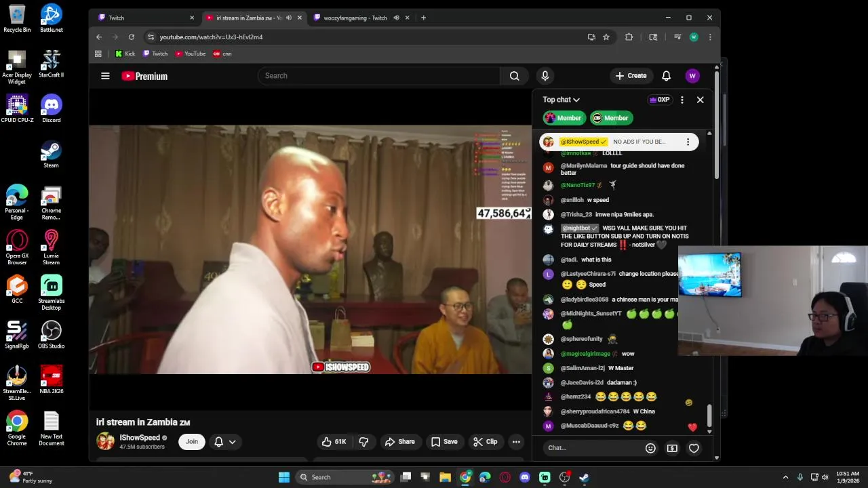Viewport: 868px width, 488px height.
Task: Mute the woozyfamgaming Twitch tab audio
Action: click(396, 18)
